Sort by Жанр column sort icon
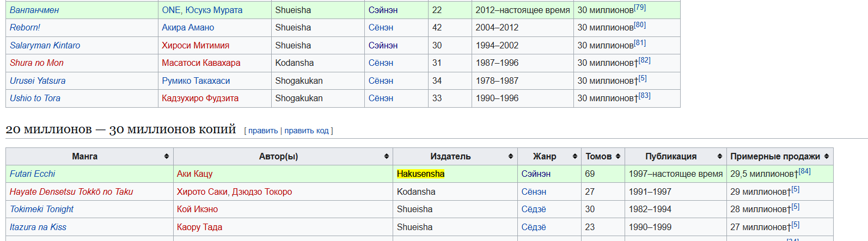This screenshot has height=241, width=868. 575,157
